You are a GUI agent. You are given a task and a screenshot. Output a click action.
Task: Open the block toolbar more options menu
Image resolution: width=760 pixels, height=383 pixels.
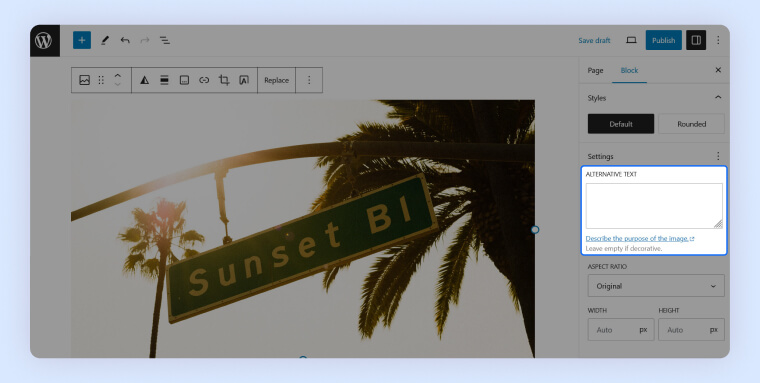[309, 80]
